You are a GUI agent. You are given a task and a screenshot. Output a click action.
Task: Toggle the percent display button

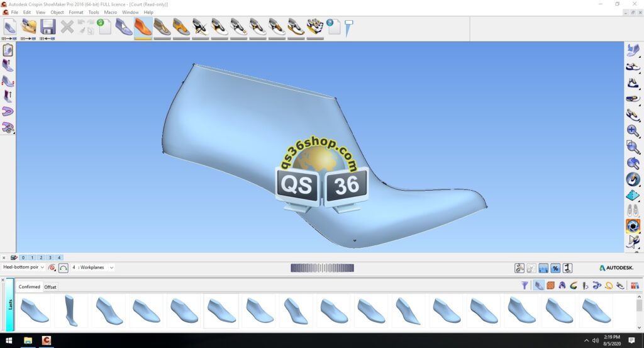[555, 268]
